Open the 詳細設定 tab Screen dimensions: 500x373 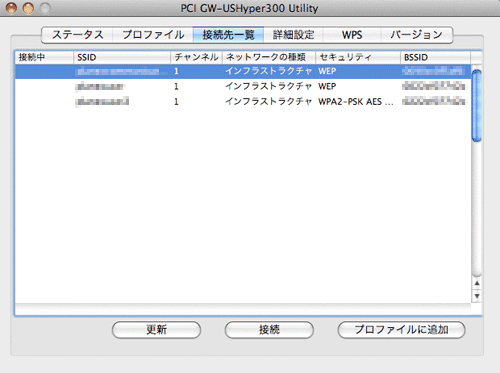click(293, 35)
